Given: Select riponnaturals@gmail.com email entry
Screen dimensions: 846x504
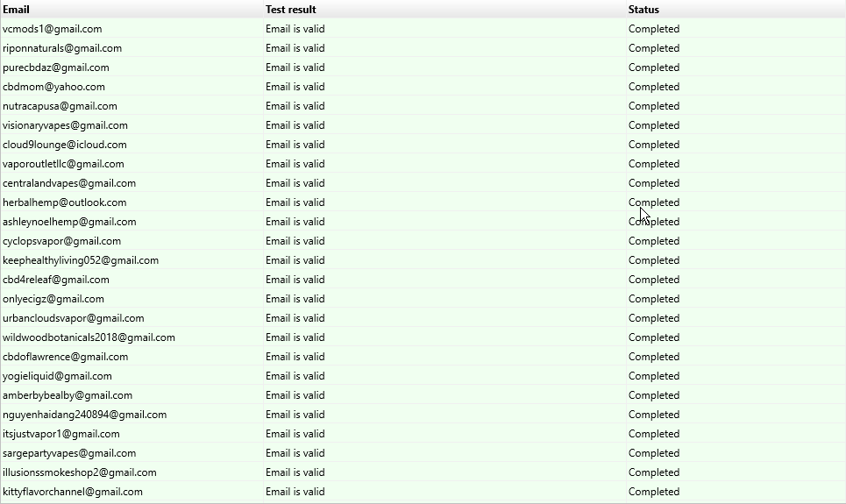Looking at the screenshot, I should [62, 48].
